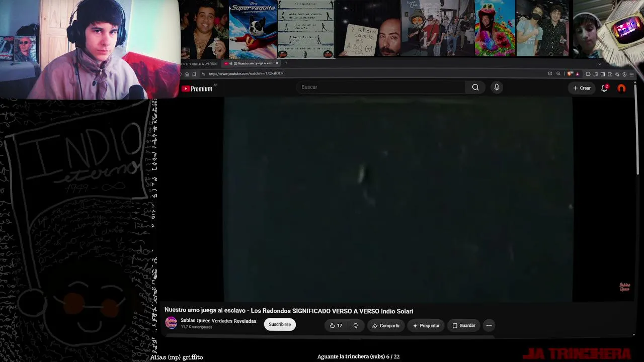This screenshot has height=362, width=644.
Task: Open site settings icon beside the URL
Action: coord(204,74)
